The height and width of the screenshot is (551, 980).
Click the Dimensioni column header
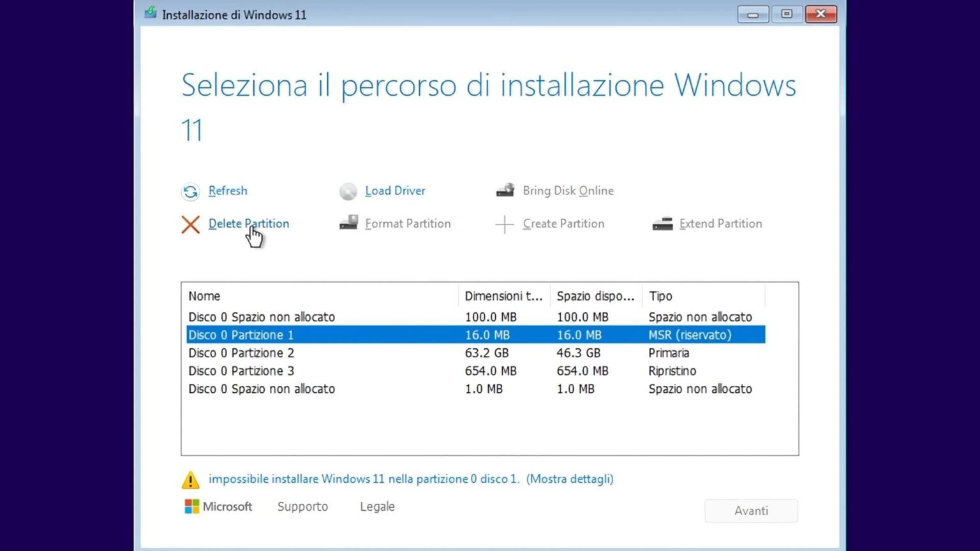point(503,295)
